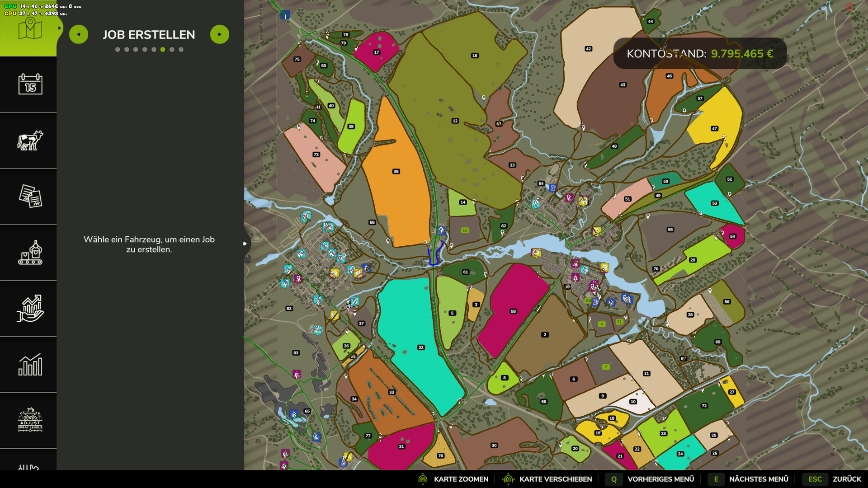
Task: Open the statistics bar chart icon
Action: click(x=30, y=364)
